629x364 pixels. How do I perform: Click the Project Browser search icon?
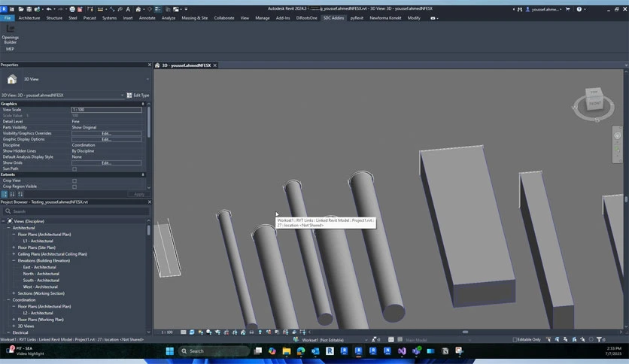(x=8, y=211)
